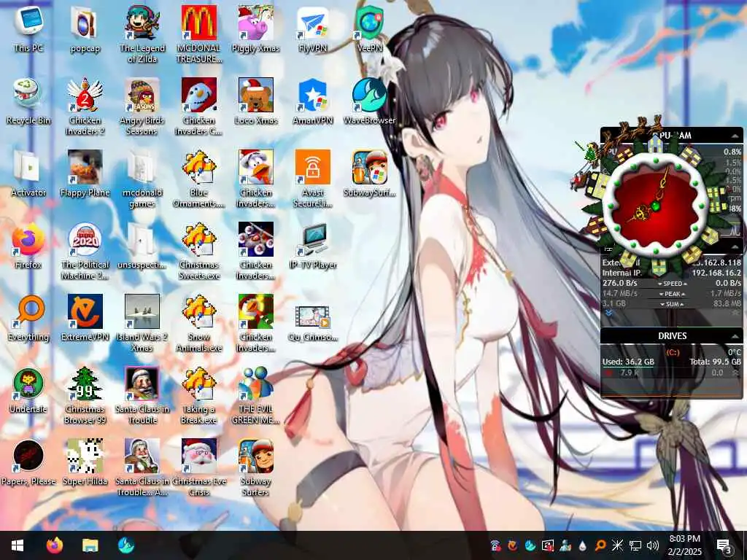The image size is (747, 560).
Task: Select the AmanVPN shortcut
Action: click(312, 101)
